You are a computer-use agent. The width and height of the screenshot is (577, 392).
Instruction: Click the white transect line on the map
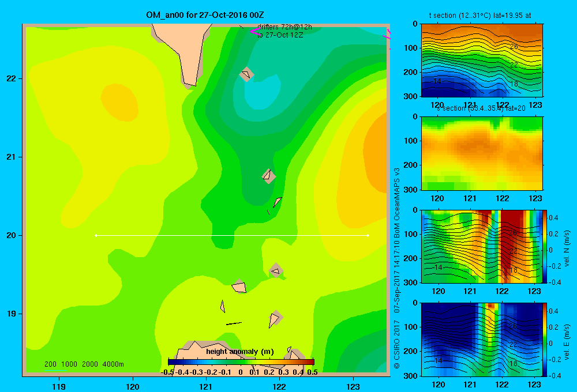tap(232, 235)
